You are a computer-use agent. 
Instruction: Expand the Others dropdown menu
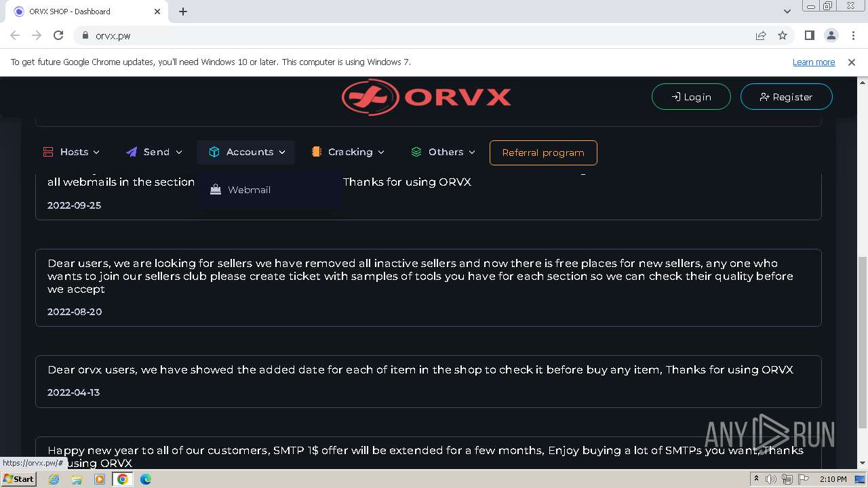point(443,152)
